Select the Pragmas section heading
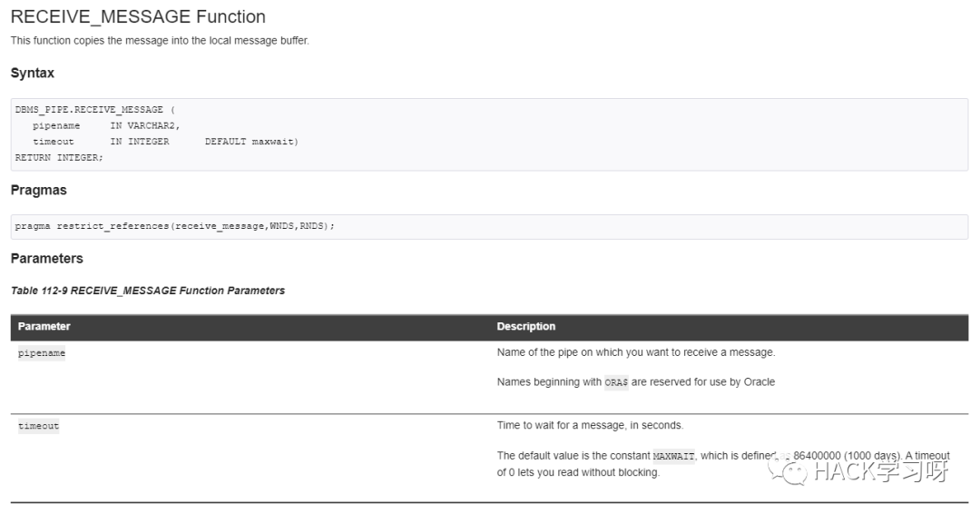The height and width of the screenshot is (514, 980). coord(39,191)
